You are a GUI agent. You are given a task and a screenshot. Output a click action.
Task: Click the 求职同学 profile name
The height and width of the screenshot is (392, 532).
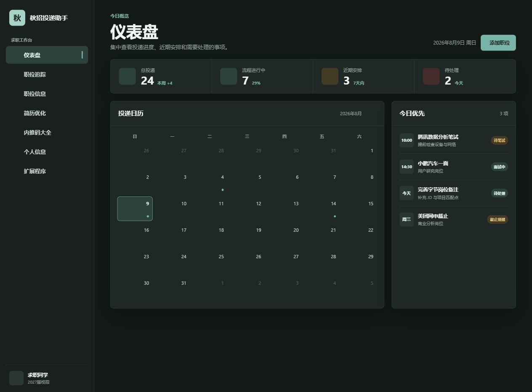38,375
